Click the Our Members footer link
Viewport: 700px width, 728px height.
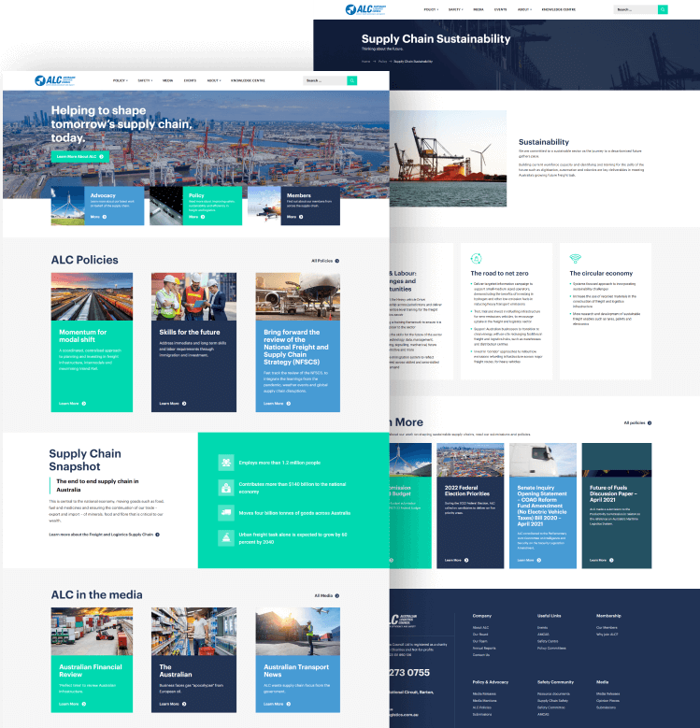tap(607, 628)
